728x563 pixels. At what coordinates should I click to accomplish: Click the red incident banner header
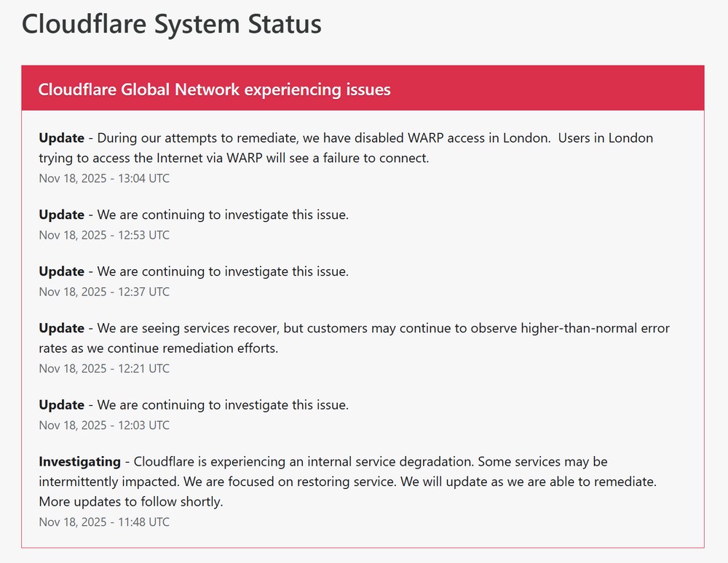(x=546, y=89)
